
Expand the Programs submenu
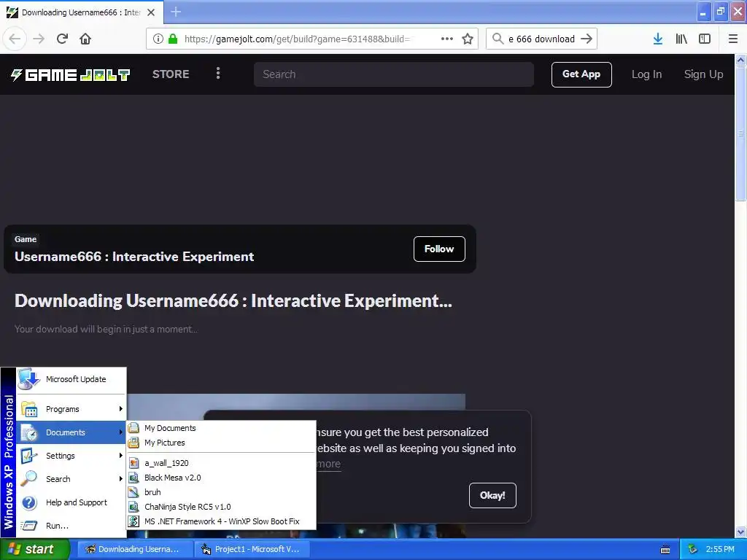pyautogui.click(x=71, y=409)
